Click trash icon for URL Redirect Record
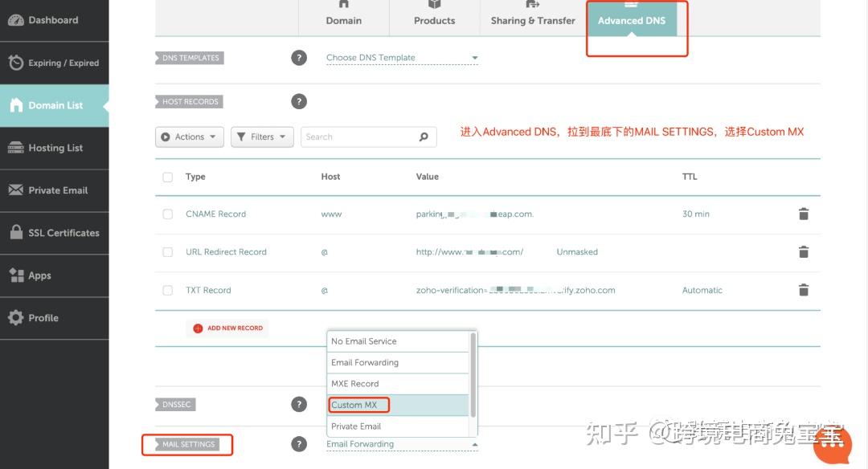 (x=803, y=252)
